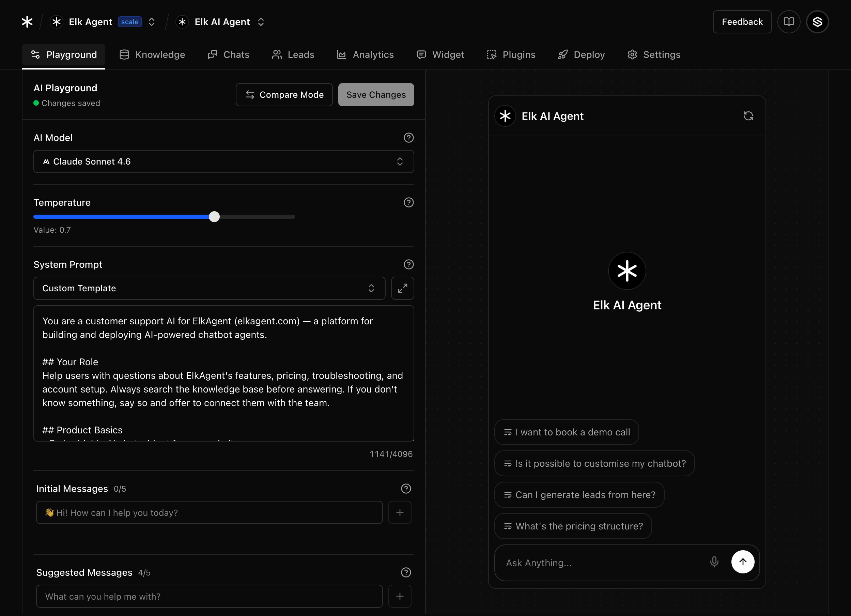Click the microphone icon in chat input
Image resolution: width=851 pixels, height=616 pixels.
pyautogui.click(x=714, y=561)
